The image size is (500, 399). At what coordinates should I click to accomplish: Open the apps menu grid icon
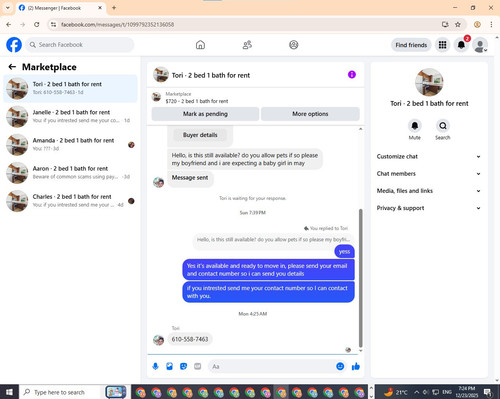point(442,45)
